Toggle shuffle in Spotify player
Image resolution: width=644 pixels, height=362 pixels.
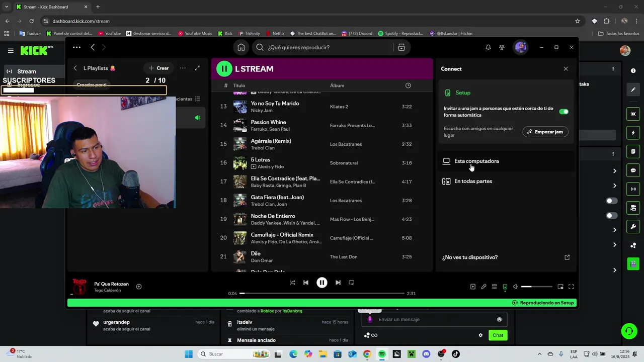click(292, 283)
